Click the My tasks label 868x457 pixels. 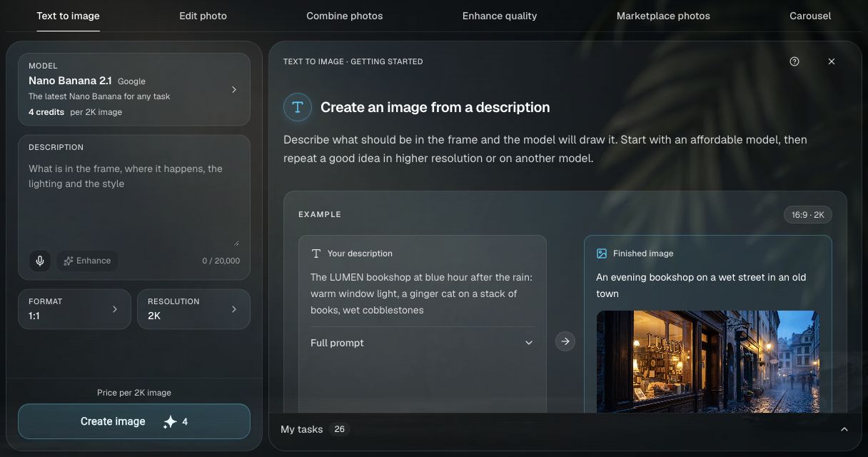(x=301, y=429)
